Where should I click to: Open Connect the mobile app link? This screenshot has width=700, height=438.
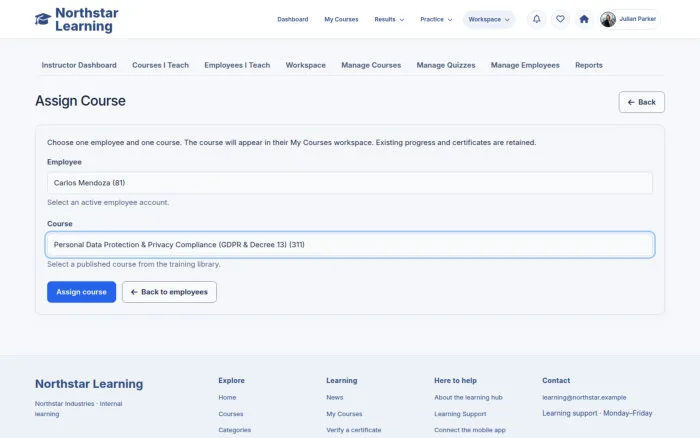point(470,430)
